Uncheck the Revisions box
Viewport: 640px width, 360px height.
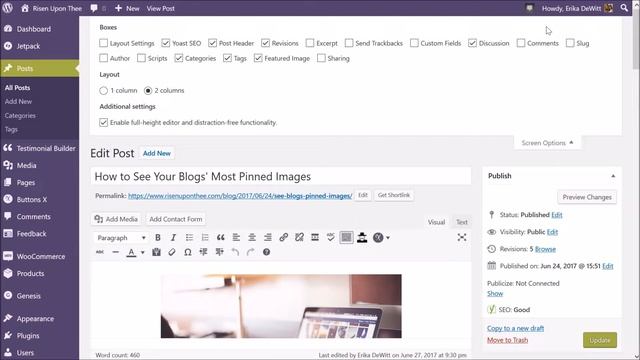(x=266, y=43)
